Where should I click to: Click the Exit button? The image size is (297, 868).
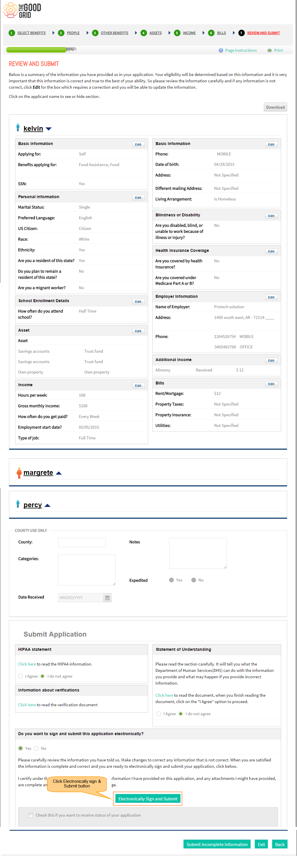click(261, 844)
